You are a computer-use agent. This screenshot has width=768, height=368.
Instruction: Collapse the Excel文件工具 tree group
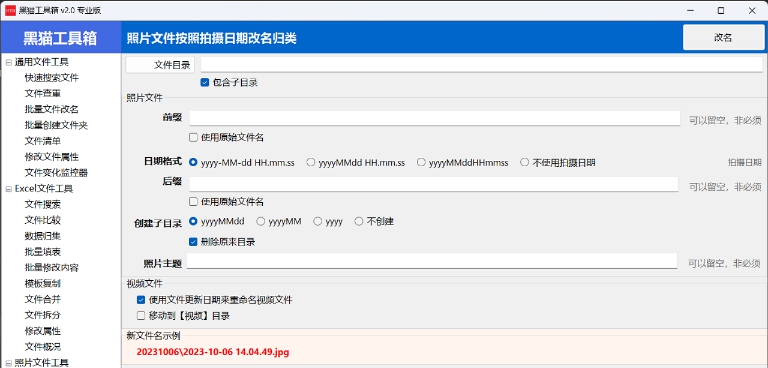click(x=8, y=189)
